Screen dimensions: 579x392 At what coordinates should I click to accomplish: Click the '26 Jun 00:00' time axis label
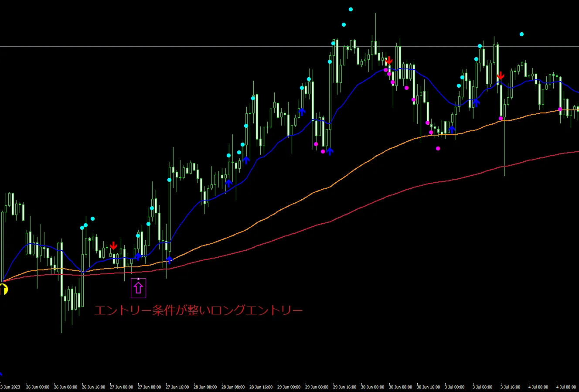pos(37,387)
